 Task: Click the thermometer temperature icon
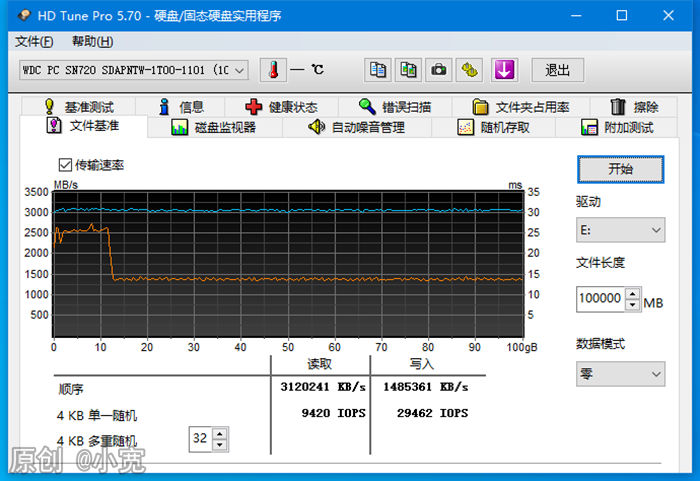tap(273, 70)
